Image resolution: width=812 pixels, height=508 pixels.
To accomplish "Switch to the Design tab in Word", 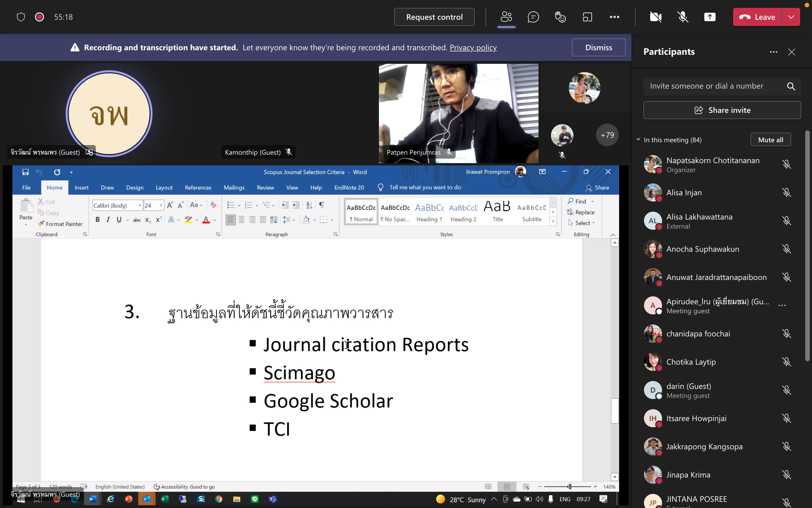I will [x=134, y=187].
